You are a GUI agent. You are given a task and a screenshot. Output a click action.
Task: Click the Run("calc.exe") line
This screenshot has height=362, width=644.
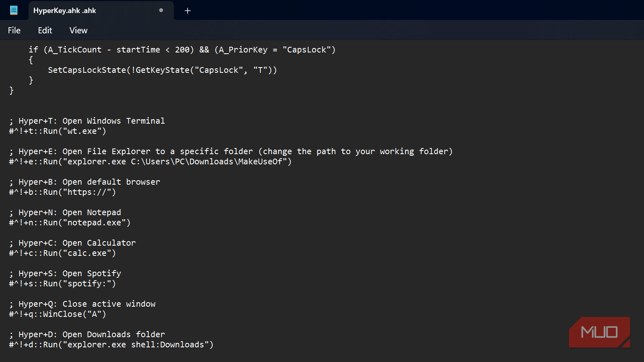(62, 253)
